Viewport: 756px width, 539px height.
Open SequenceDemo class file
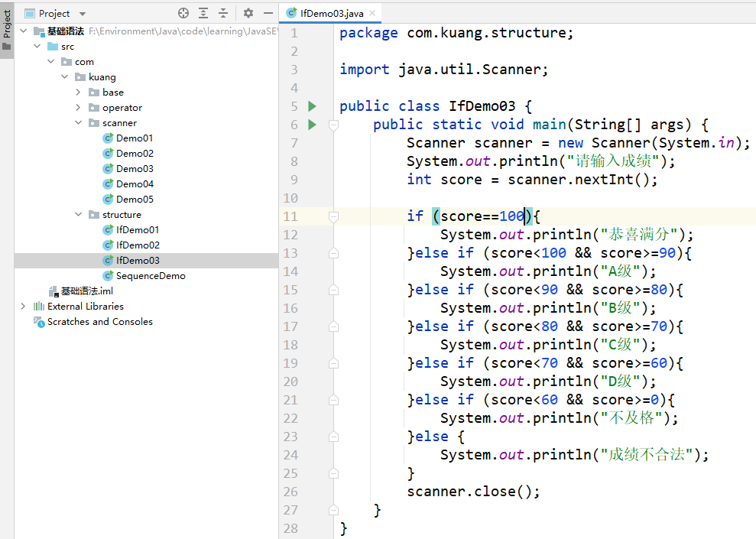point(151,276)
